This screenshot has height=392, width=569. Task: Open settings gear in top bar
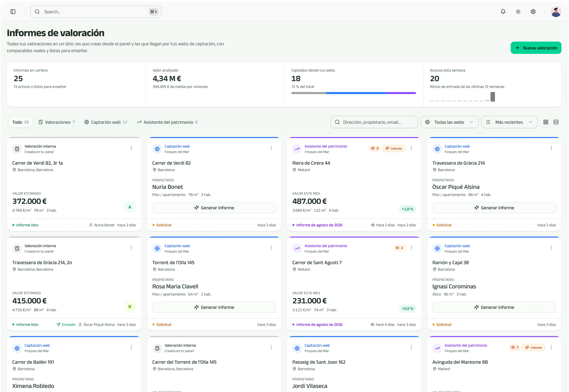533,12
